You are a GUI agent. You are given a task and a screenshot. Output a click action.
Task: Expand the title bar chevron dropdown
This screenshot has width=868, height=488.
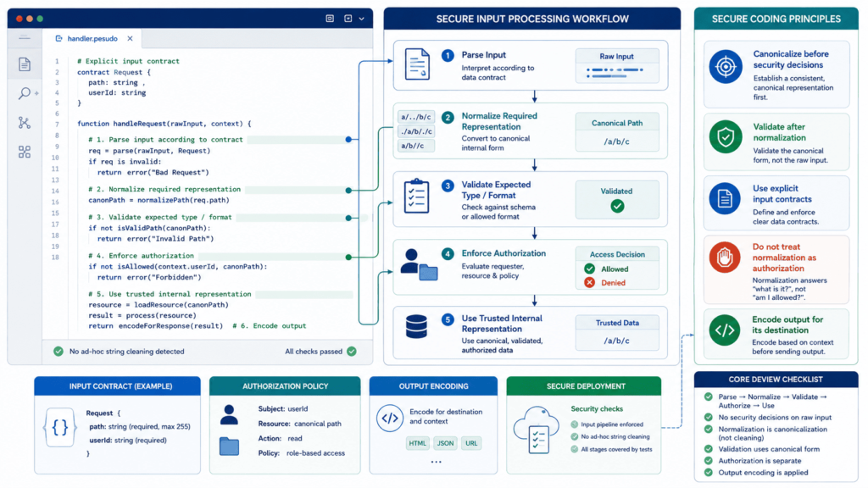pyautogui.click(x=361, y=19)
